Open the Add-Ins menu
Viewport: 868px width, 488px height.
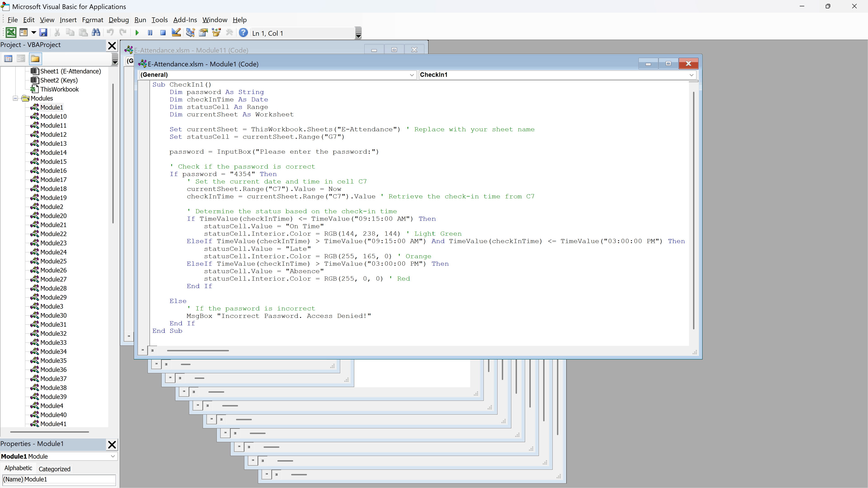tap(185, 20)
